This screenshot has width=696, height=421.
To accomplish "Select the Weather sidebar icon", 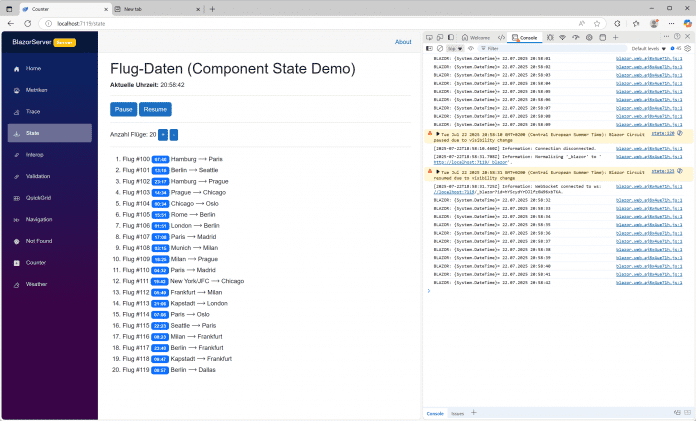I will point(16,285).
